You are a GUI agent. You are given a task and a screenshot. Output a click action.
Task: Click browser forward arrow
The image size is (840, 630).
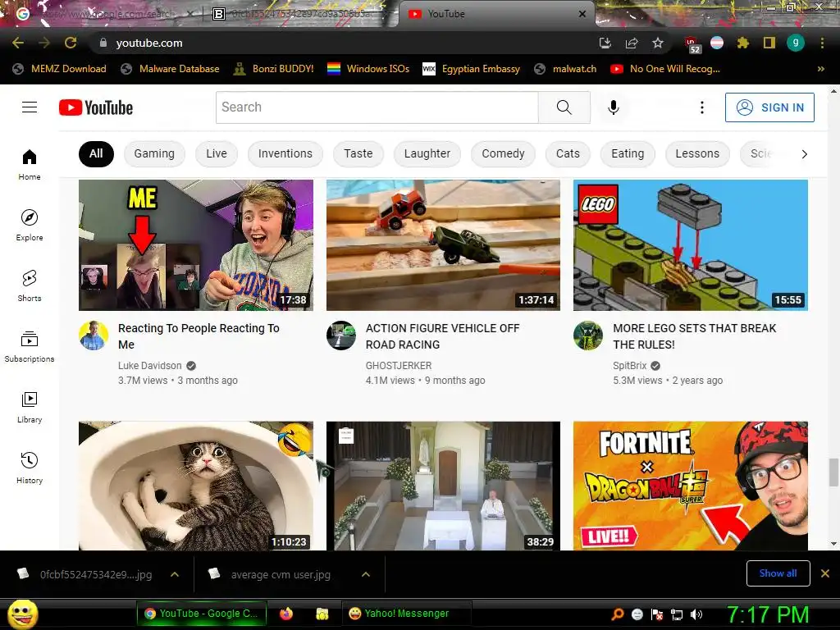coord(44,43)
